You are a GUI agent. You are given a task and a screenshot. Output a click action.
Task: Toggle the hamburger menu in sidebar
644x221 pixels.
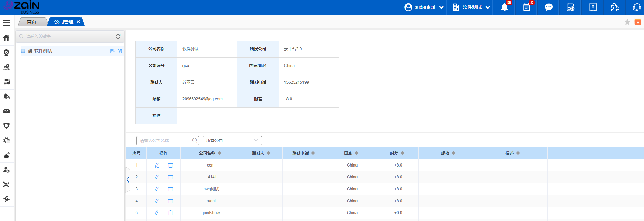pos(6,23)
